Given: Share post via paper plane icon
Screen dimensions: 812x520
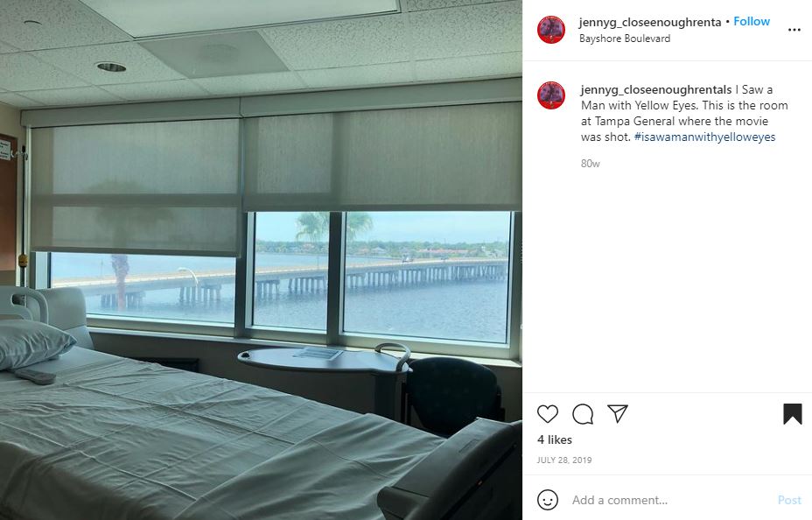Looking at the screenshot, I should [618, 413].
